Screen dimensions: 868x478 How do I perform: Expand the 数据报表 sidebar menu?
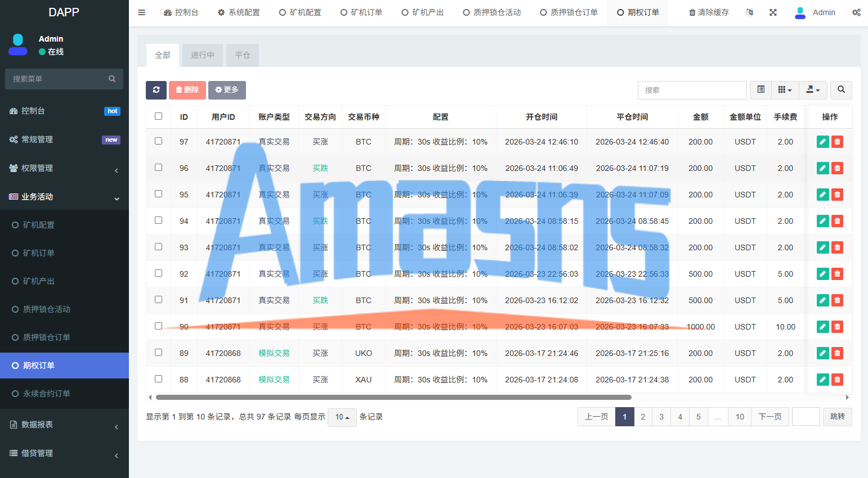64,425
